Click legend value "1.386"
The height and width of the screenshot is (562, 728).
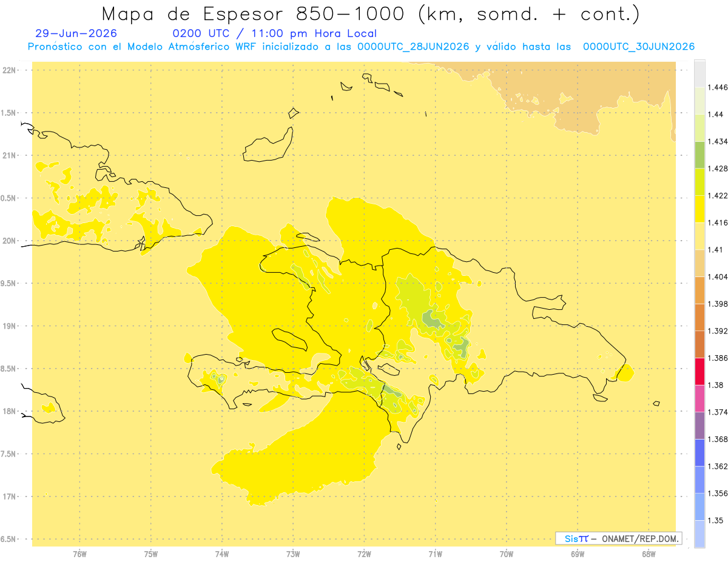point(718,358)
